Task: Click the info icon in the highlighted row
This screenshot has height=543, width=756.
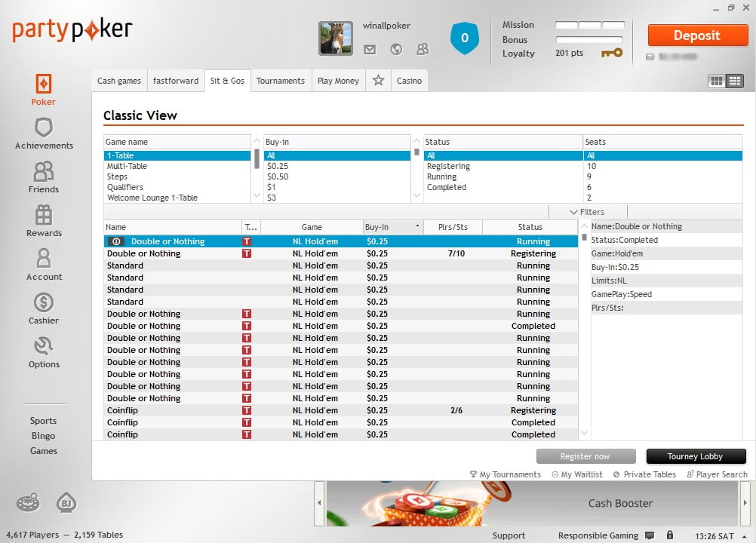Action: pyautogui.click(x=116, y=241)
